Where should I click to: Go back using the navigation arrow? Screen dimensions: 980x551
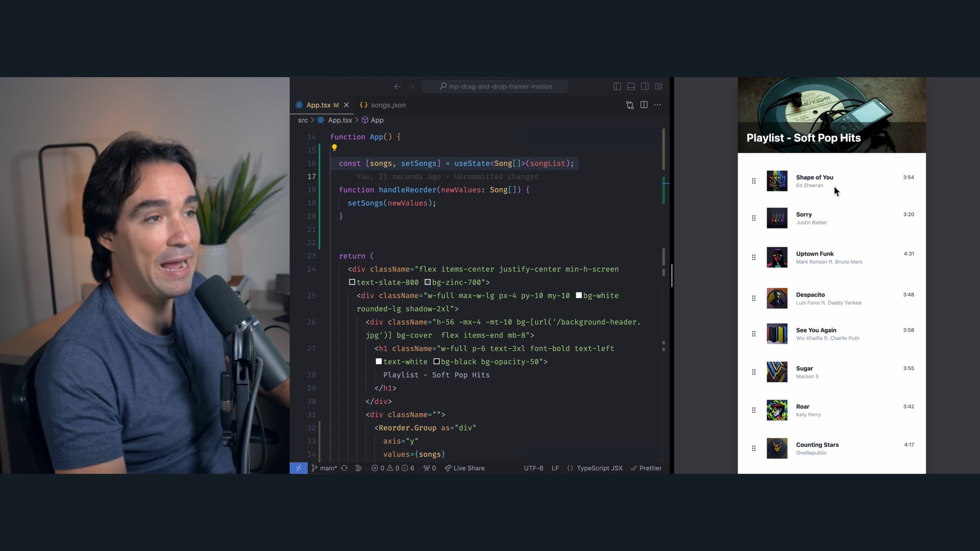point(397,87)
